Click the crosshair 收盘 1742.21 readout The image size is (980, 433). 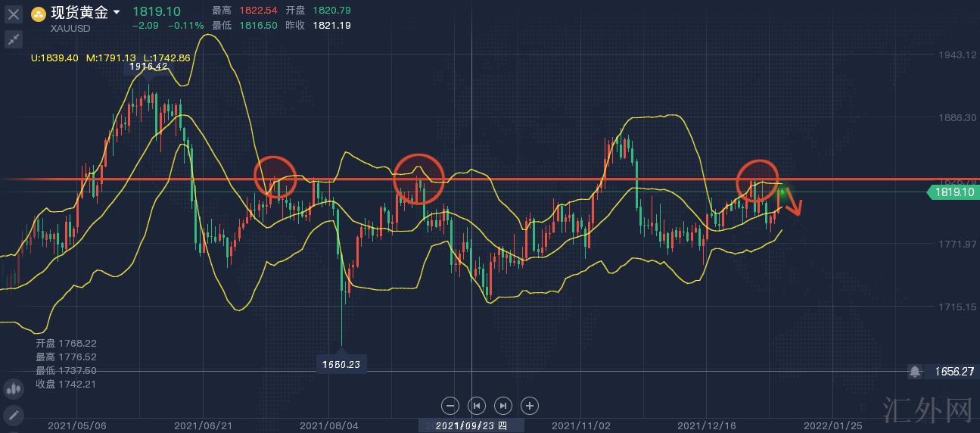click(x=66, y=384)
